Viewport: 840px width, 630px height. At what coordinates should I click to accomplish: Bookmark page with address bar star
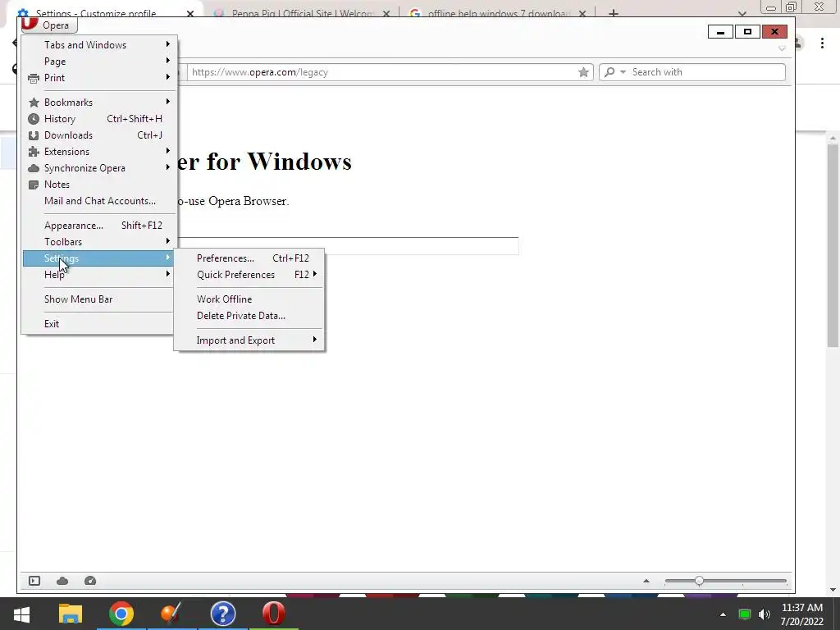[583, 72]
